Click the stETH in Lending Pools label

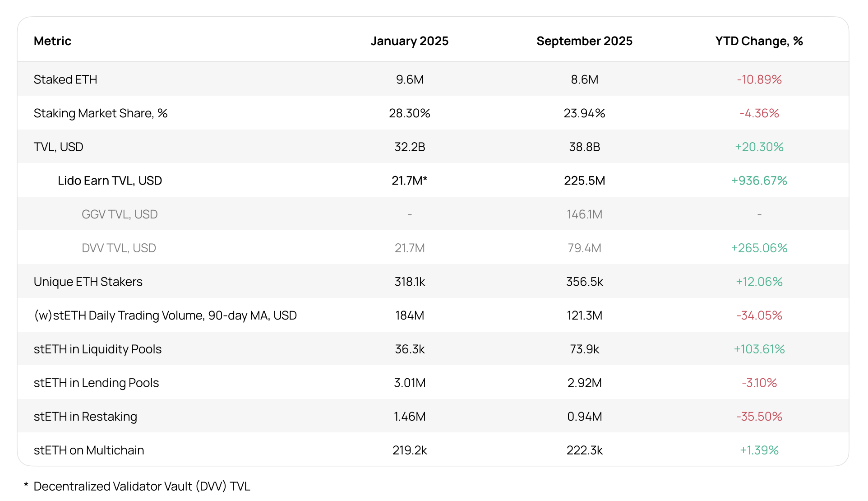tap(96, 383)
